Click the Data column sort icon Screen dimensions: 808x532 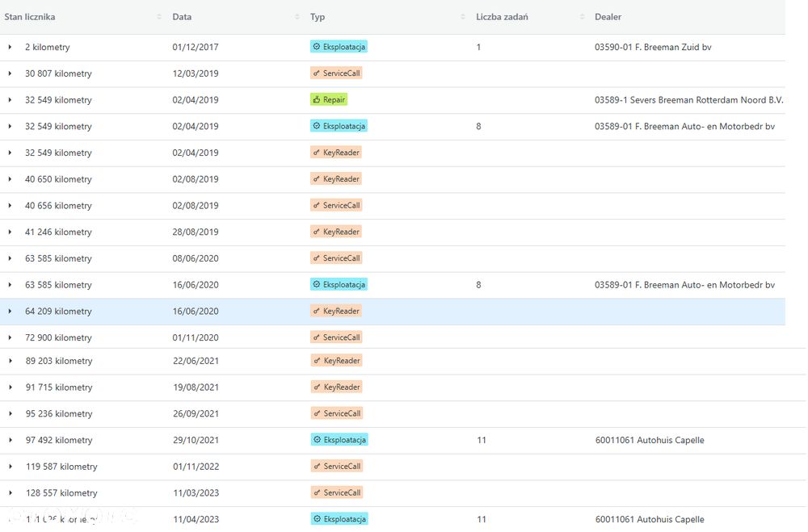297,17
